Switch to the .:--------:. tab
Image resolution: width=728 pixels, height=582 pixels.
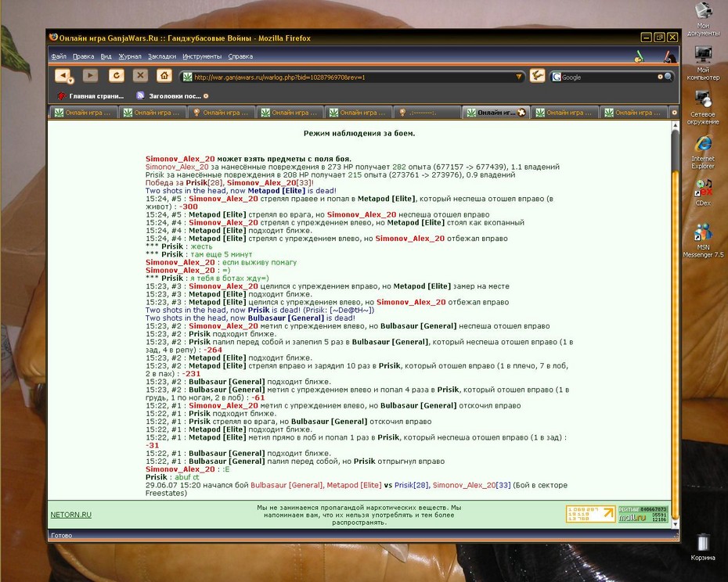point(426,113)
